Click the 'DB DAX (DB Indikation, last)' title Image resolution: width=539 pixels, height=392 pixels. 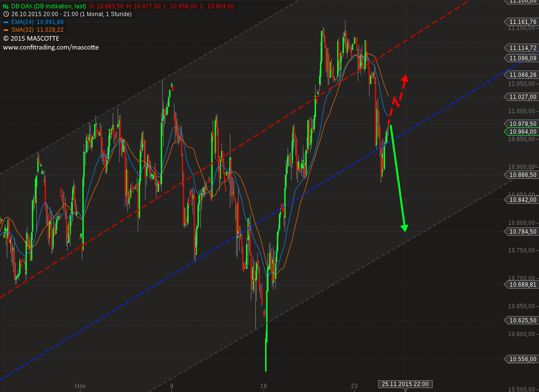pyautogui.click(x=49, y=6)
